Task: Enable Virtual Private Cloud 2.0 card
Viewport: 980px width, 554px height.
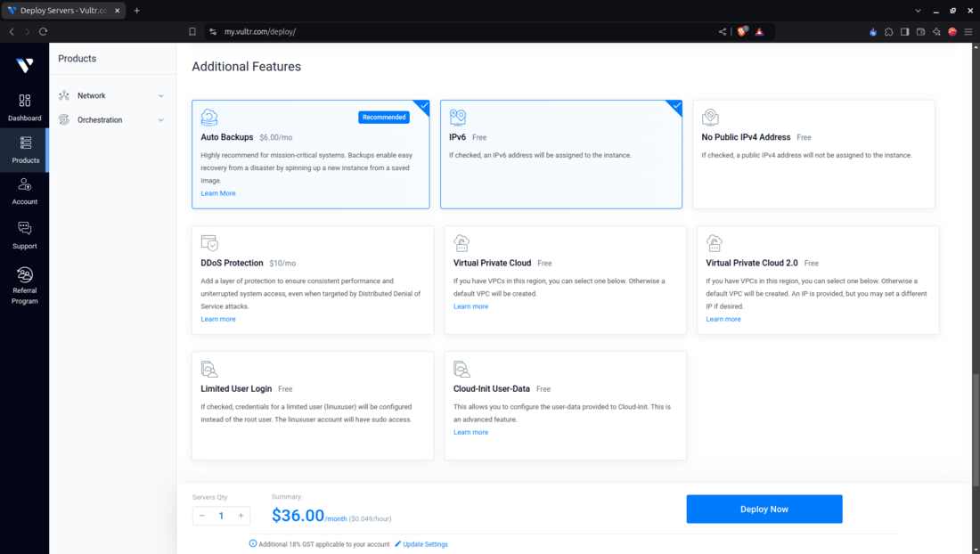Action: [x=818, y=280]
